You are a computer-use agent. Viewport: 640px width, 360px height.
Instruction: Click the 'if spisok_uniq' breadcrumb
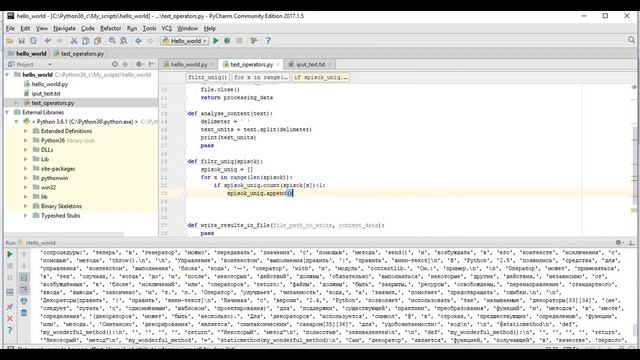click(x=320, y=77)
